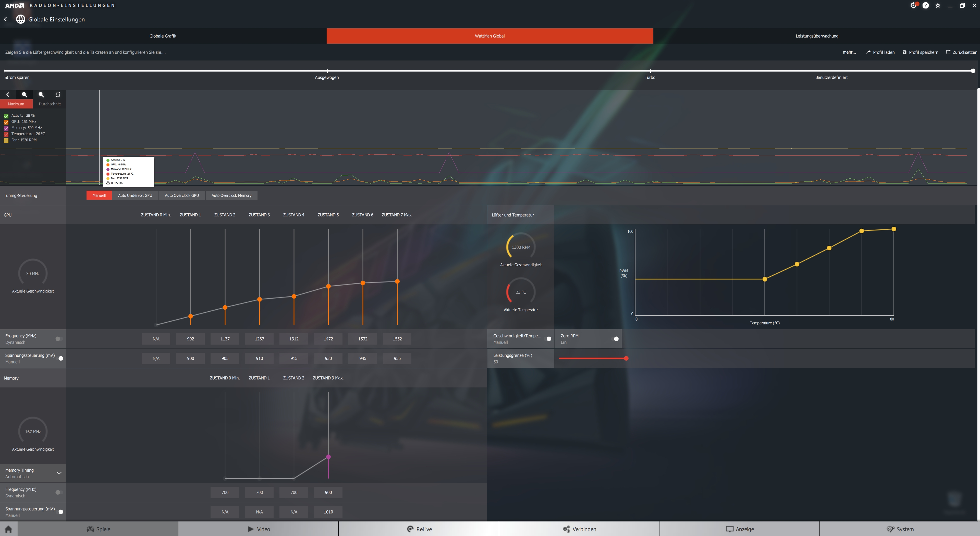Click the GPU ZUSTAND 7 Max. graph point
This screenshot has width=980, height=536.
397,282
